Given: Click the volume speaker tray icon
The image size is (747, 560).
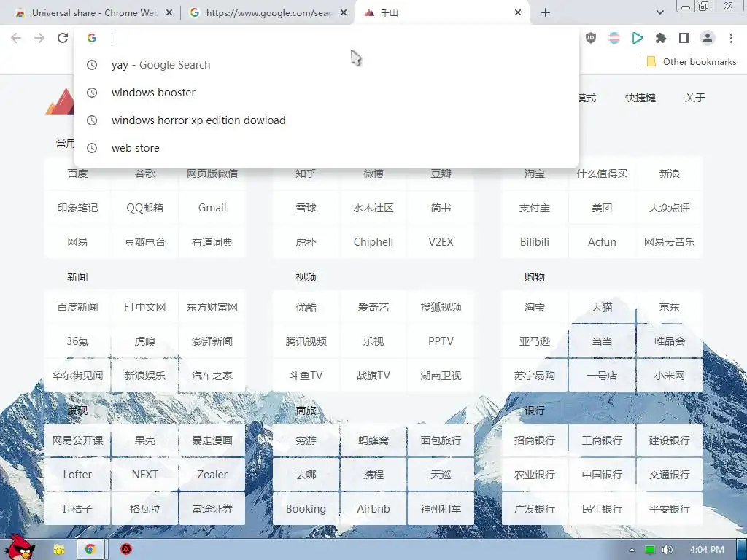Looking at the screenshot, I should pyautogui.click(x=667, y=550).
